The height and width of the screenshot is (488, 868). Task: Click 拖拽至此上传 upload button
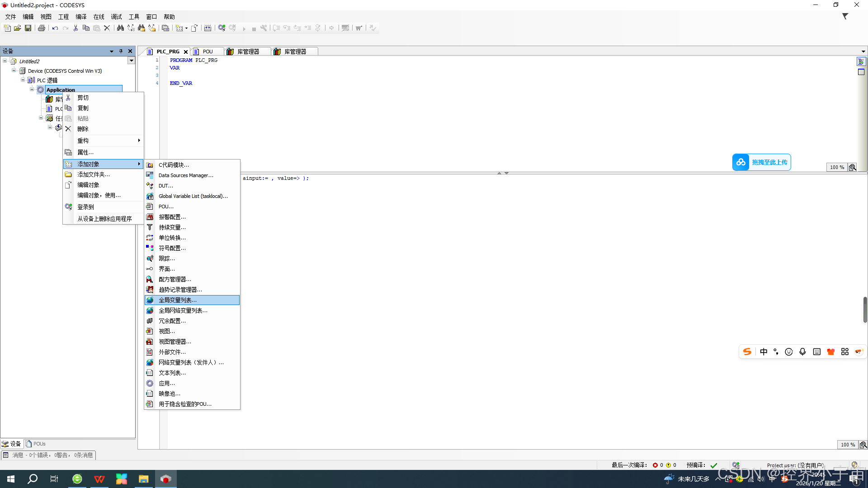click(762, 162)
